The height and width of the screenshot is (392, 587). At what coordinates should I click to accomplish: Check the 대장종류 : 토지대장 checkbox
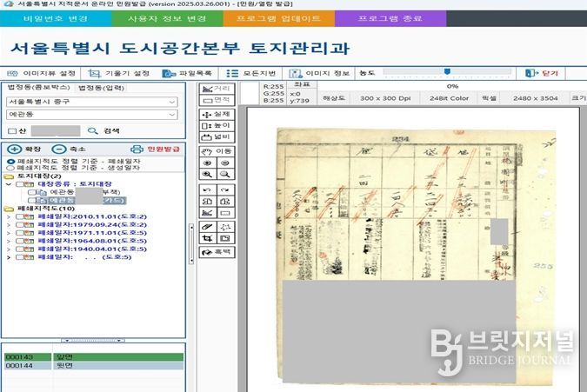coord(19,184)
